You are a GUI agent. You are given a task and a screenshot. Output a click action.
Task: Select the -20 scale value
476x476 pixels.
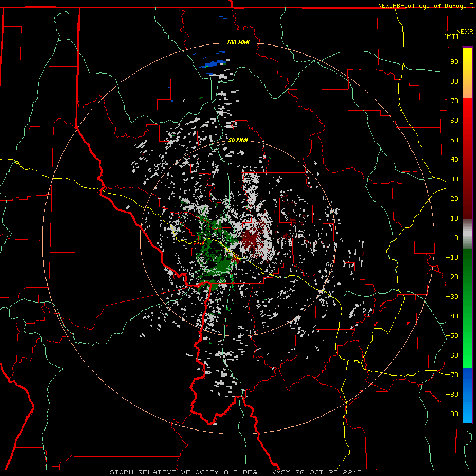point(452,277)
